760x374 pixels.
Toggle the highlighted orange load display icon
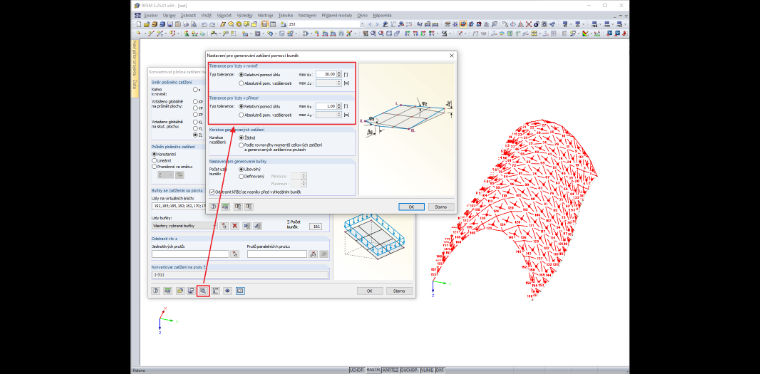click(x=463, y=24)
